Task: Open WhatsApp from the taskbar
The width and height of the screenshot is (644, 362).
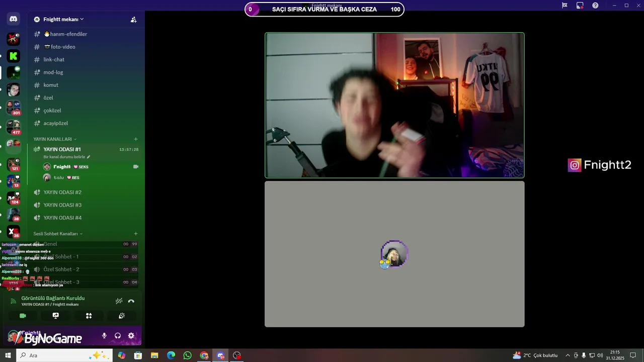Action: 188,355
